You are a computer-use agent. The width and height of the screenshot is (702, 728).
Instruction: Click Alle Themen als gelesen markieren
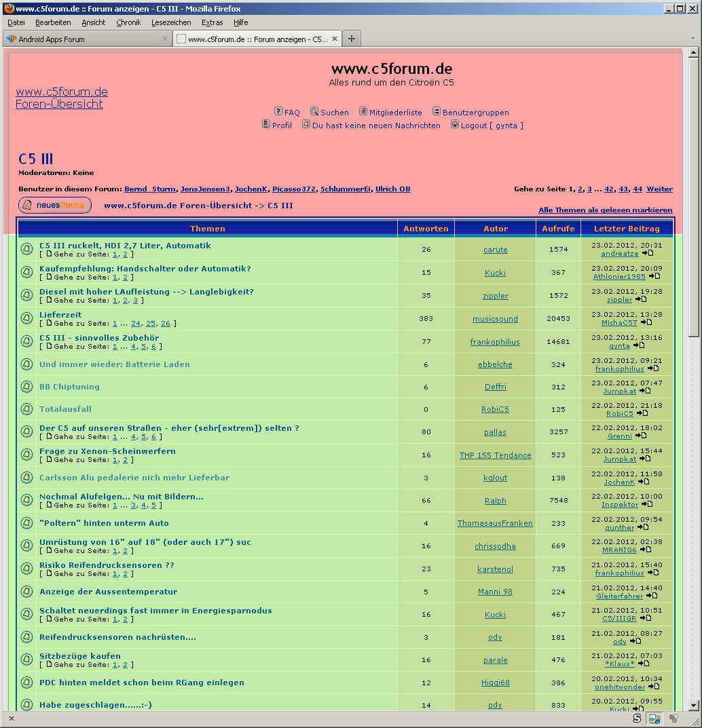605,210
